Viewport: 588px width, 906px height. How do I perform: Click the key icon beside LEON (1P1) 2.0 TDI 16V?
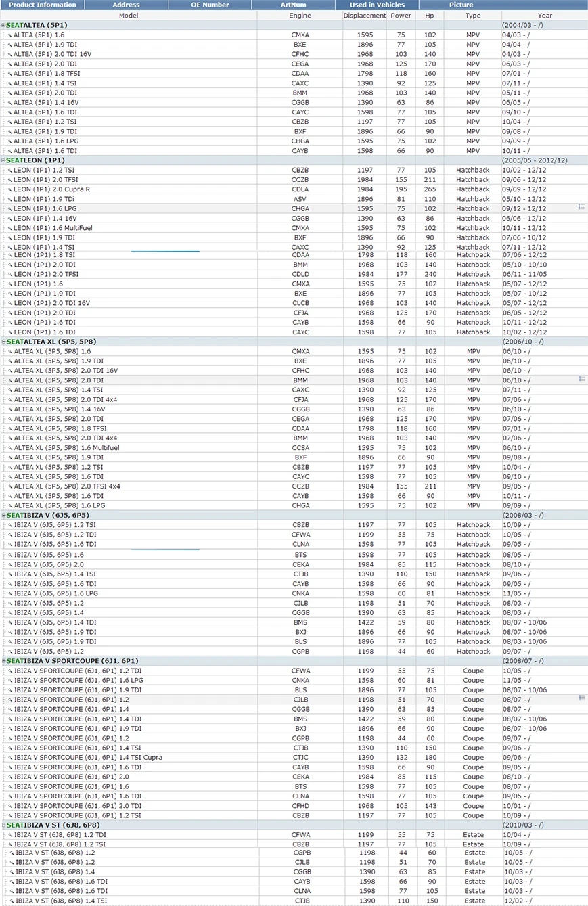tap(10, 303)
